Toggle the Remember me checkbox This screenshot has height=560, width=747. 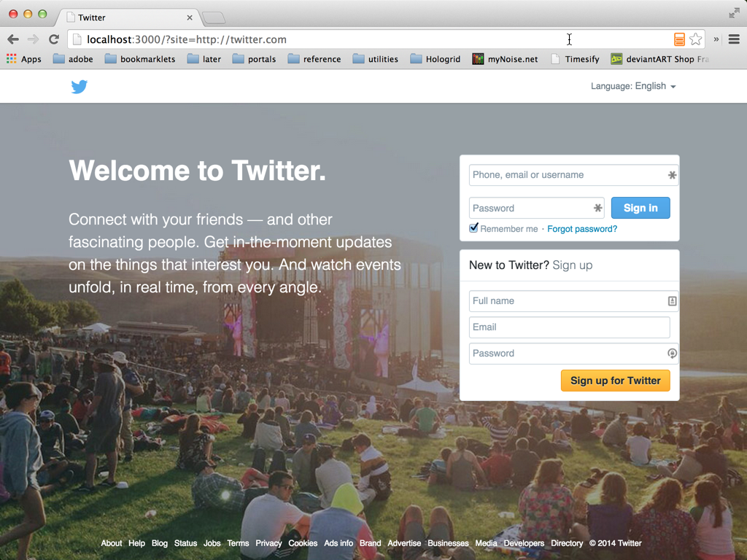[473, 228]
